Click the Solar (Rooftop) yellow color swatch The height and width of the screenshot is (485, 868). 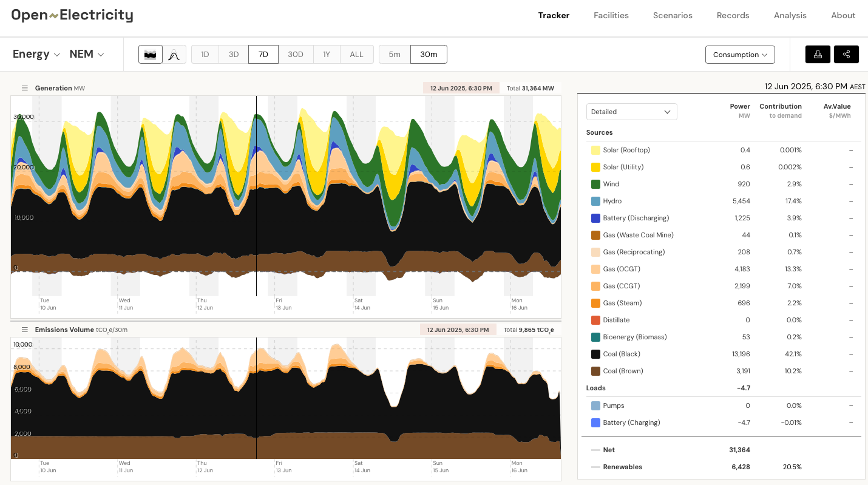coord(595,150)
